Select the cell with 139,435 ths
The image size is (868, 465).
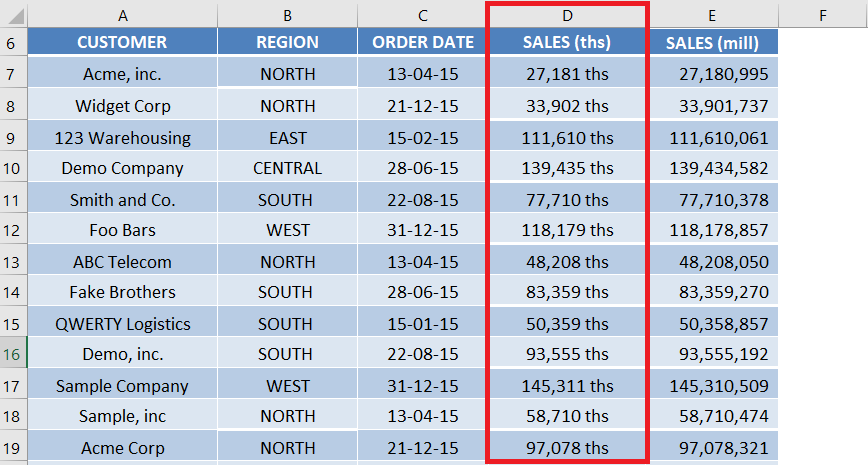tap(567, 167)
